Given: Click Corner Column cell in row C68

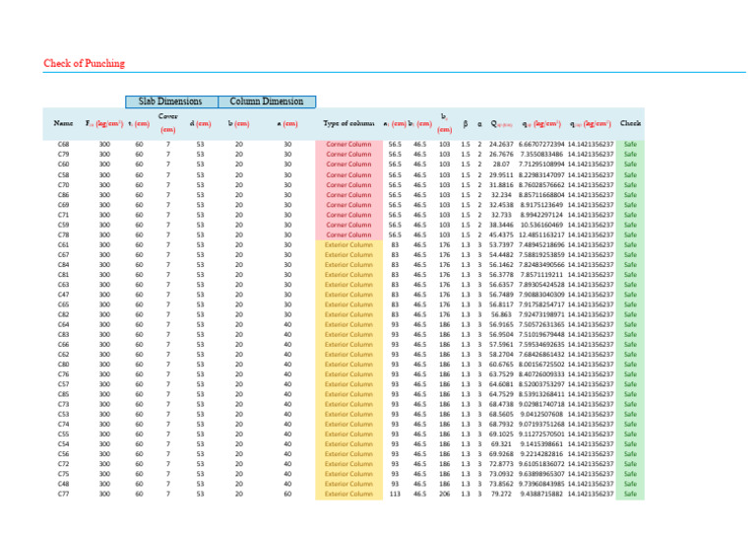Looking at the screenshot, I should pyautogui.click(x=348, y=145).
